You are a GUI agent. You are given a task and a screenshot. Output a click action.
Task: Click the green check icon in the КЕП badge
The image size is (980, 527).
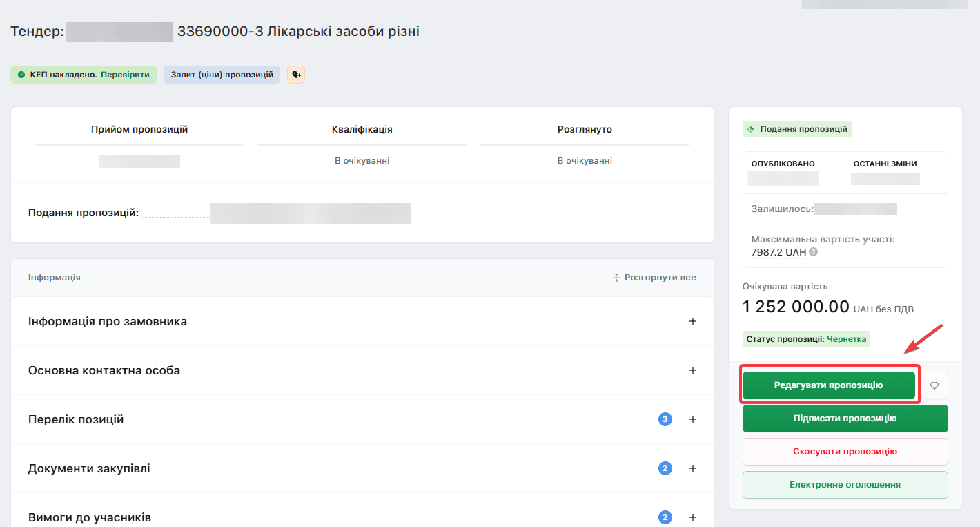[21, 75]
